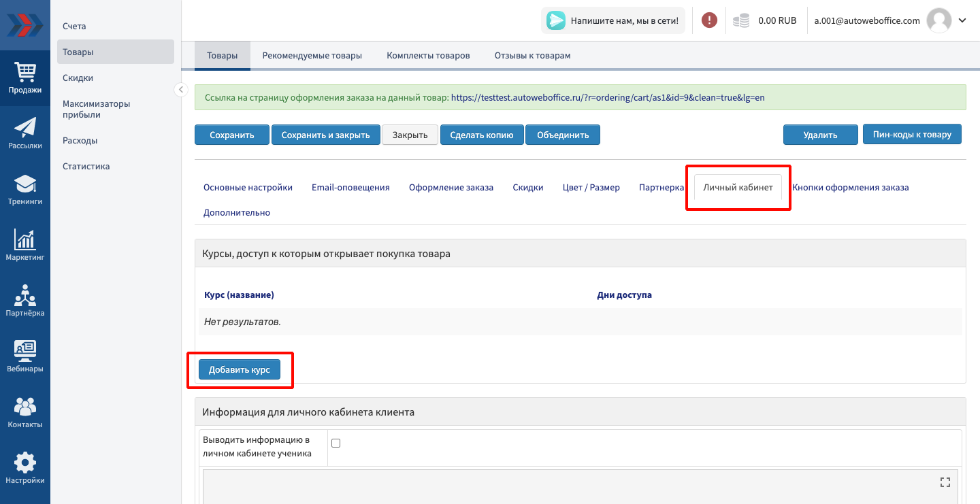Viewport: 980px width, 504px height.
Task: Click the Добавить курс button
Action: (x=240, y=370)
